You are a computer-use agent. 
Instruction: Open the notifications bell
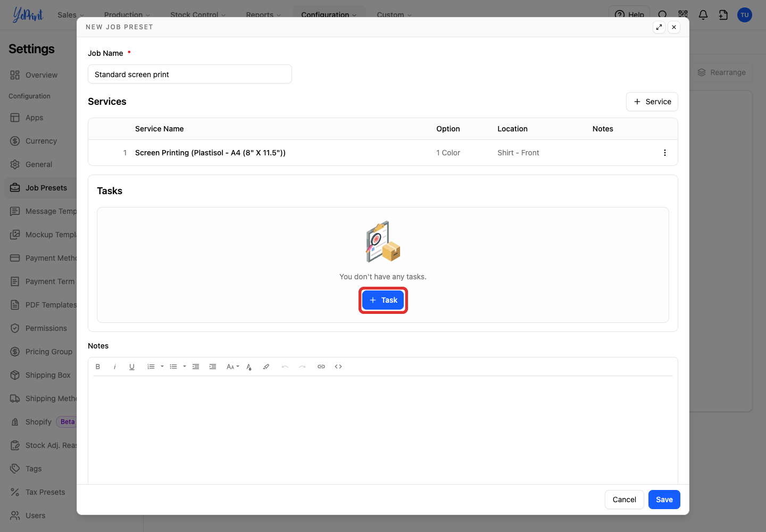point(703,15)
